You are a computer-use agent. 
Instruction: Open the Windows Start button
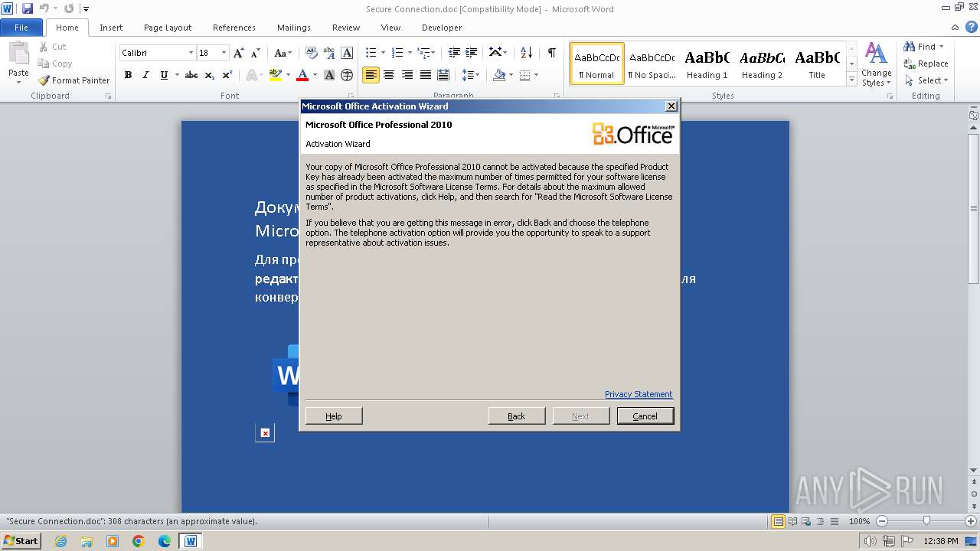21,541
